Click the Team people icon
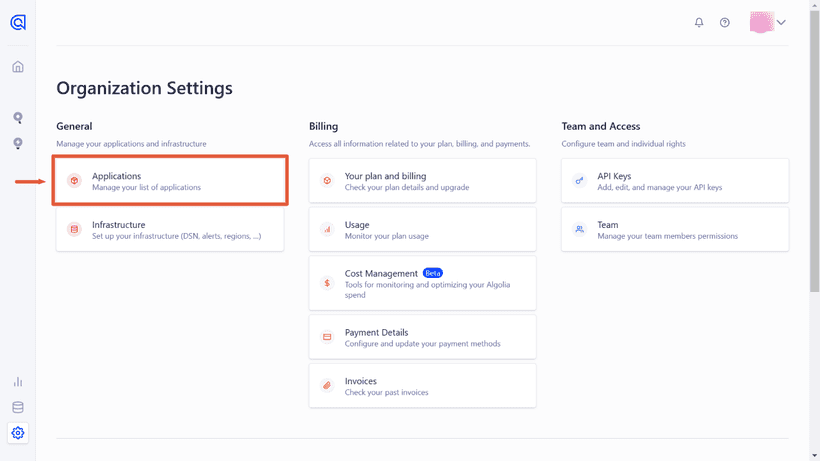 [579, 229]
